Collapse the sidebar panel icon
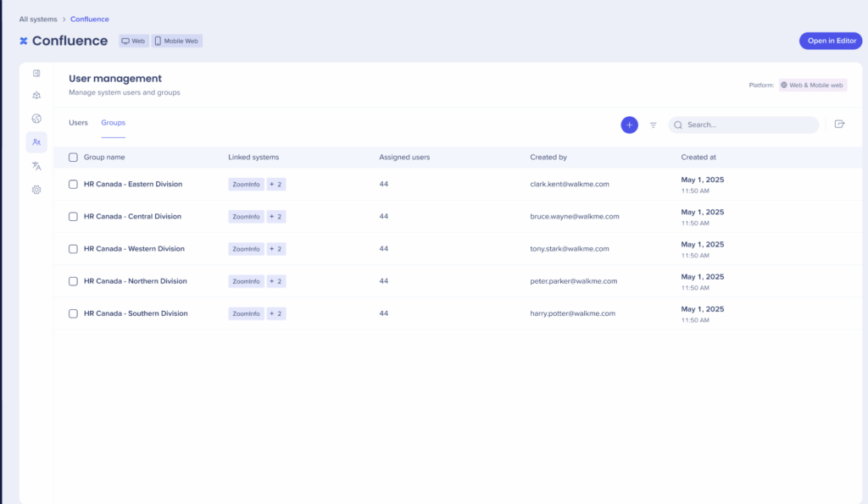 coord(36,74)
